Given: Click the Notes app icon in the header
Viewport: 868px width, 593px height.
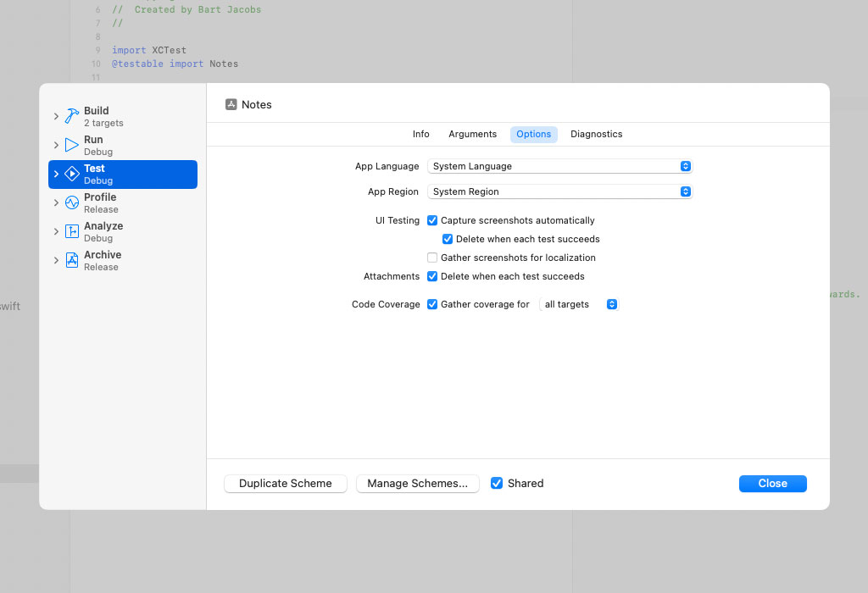Looking at the screenshot, I should coord(231,104).
